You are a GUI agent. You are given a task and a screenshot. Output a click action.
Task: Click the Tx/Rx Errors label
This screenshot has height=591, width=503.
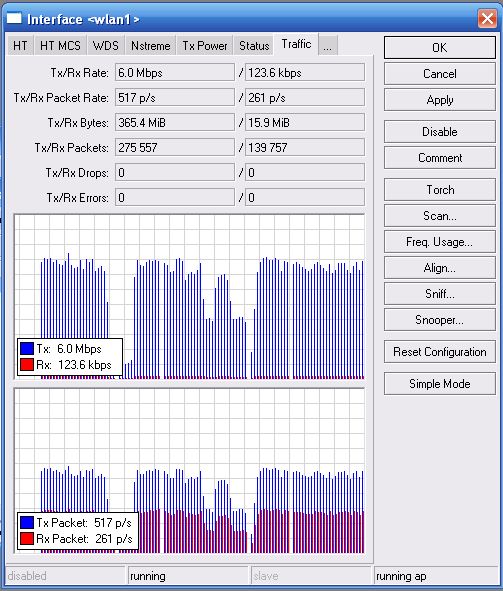[78, 198]
